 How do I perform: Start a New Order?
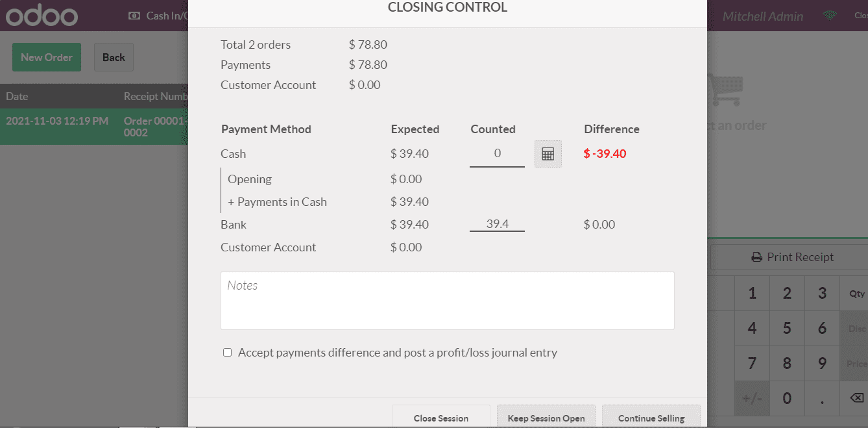click(47, 57)
